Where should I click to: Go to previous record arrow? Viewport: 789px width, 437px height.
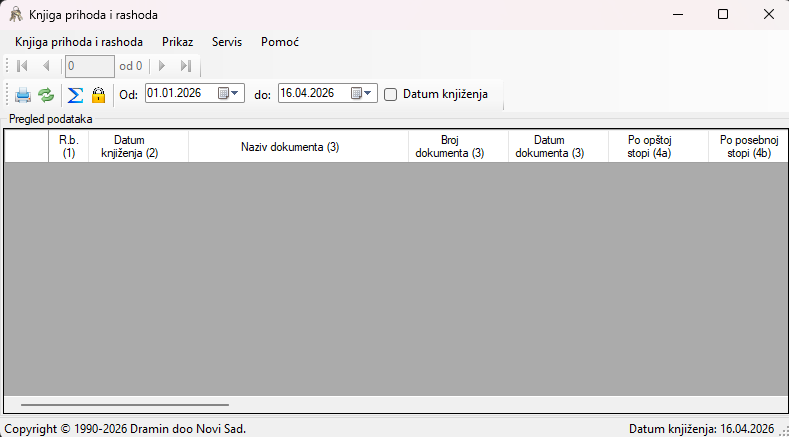click(46, 66)
